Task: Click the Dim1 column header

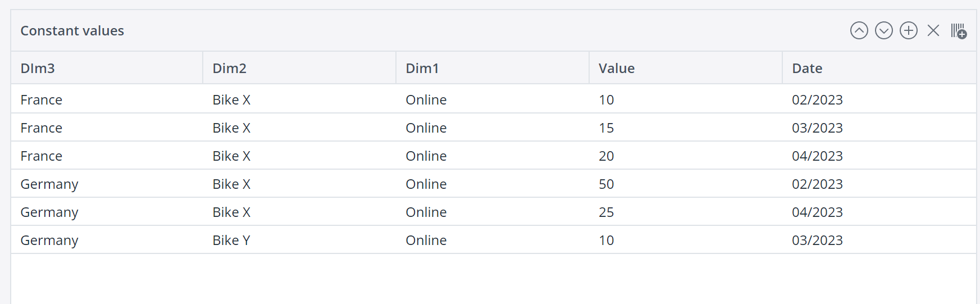Action: [x=422, y=69]
